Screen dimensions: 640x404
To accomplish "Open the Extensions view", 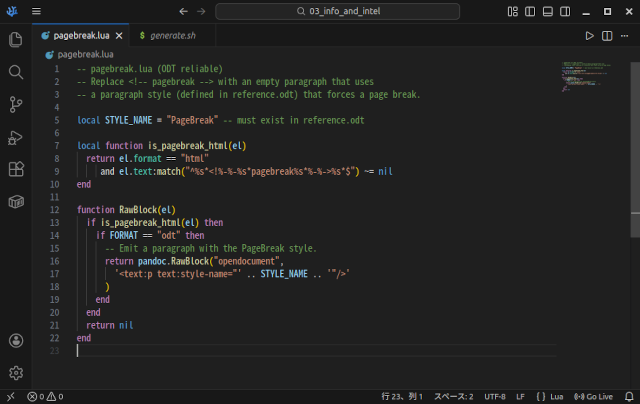I will pyautogui.click(x=16, y=169).
